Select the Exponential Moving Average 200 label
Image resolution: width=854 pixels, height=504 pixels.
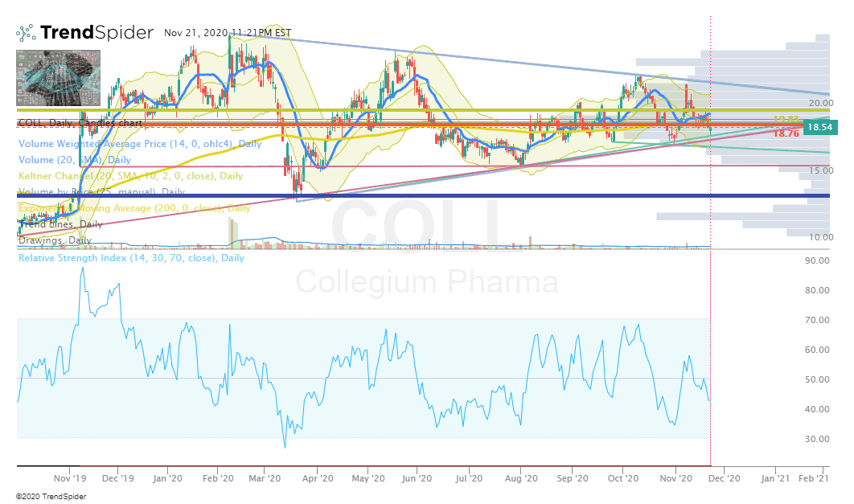coord(134,208)
